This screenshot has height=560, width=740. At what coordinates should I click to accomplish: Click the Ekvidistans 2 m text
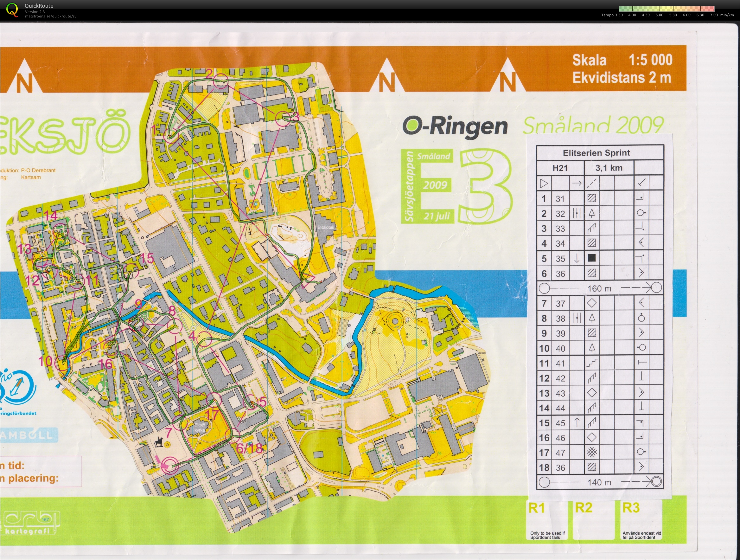click(622, 78)
